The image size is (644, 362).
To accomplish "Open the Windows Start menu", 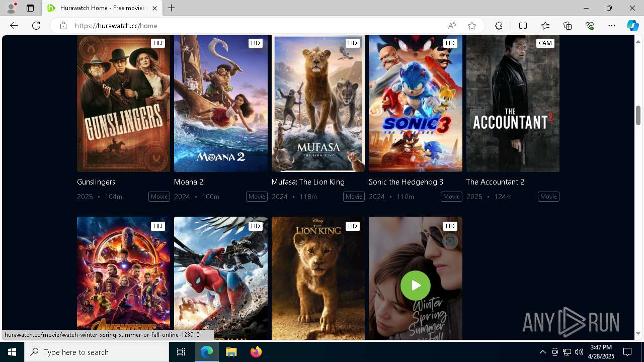I will [12, 352].
